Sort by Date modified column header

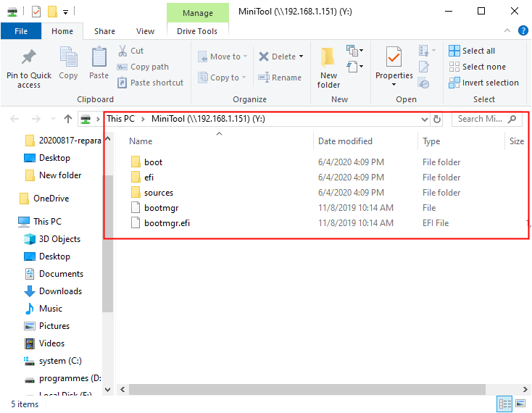345,141
